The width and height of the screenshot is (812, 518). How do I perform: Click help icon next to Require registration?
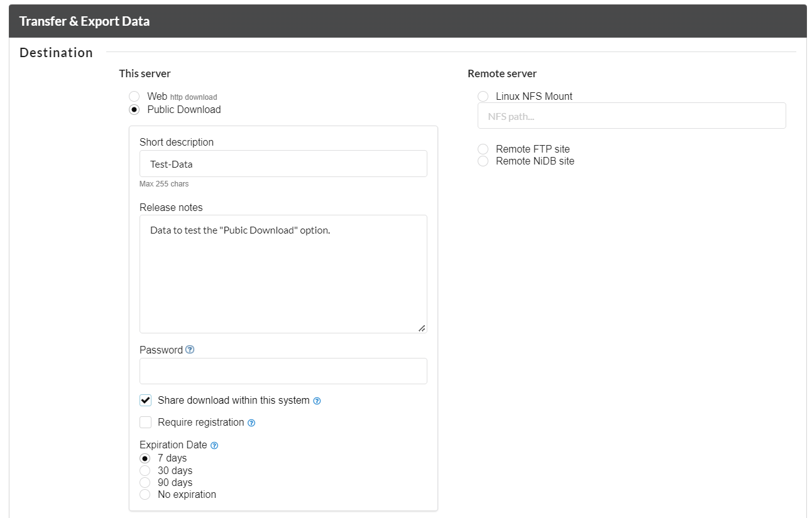click(251, 423)
